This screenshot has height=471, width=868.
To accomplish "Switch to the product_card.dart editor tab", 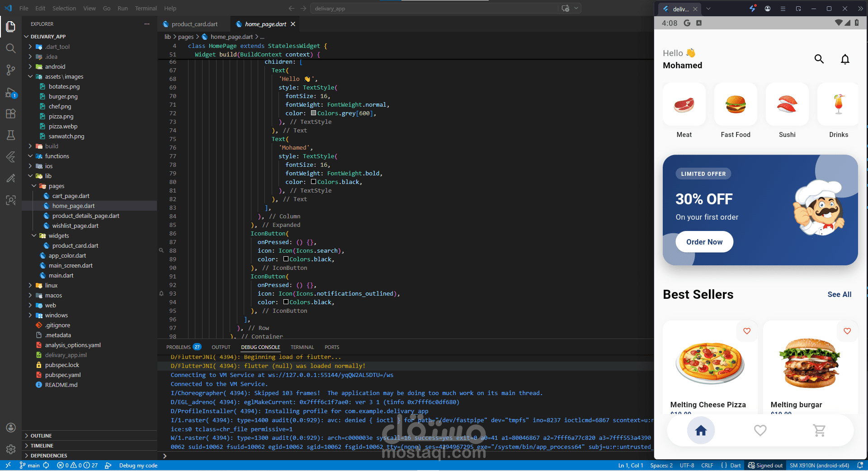I will 194,24.
